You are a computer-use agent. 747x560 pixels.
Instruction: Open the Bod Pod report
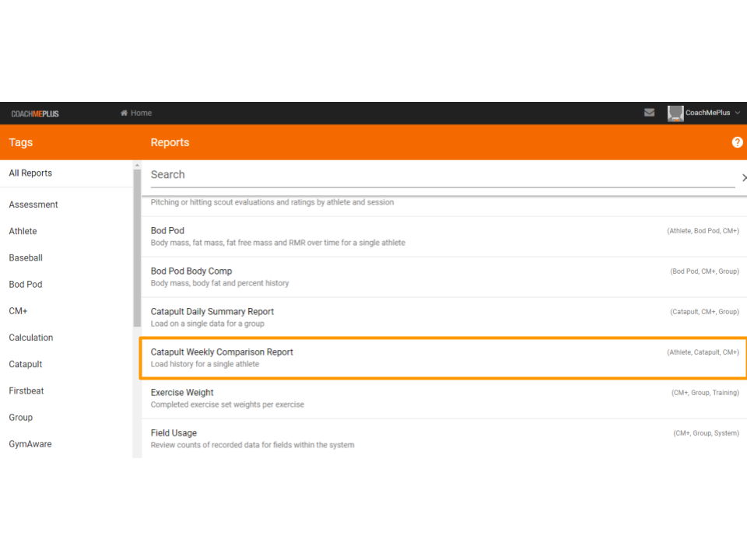(x=444, y=236)
